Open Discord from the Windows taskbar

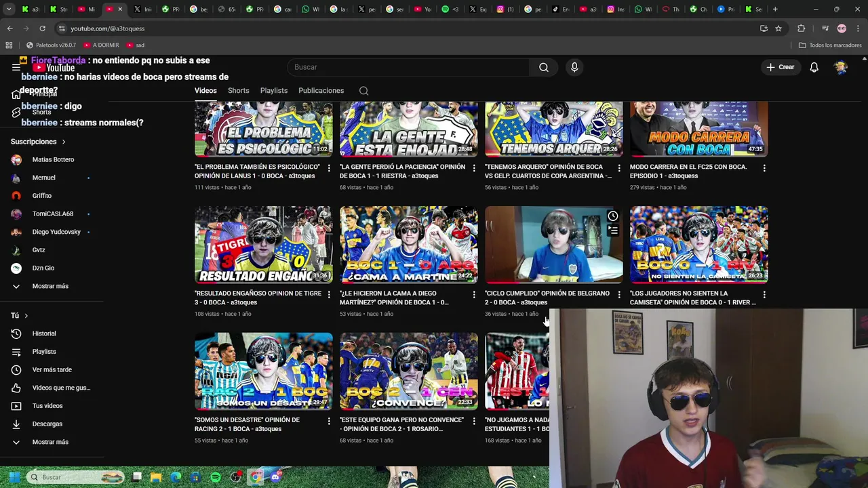[x=275, y=477]
